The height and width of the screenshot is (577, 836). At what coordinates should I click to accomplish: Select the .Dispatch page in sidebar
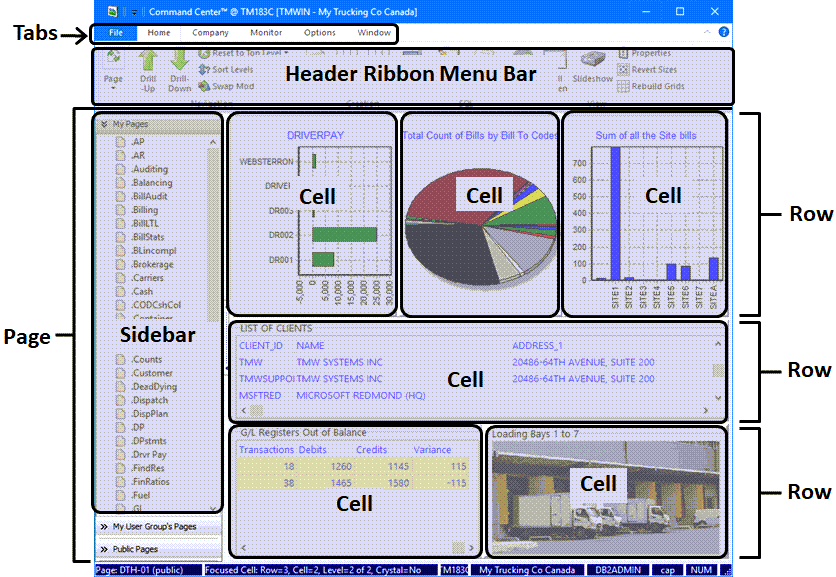[x=151, y=400]
